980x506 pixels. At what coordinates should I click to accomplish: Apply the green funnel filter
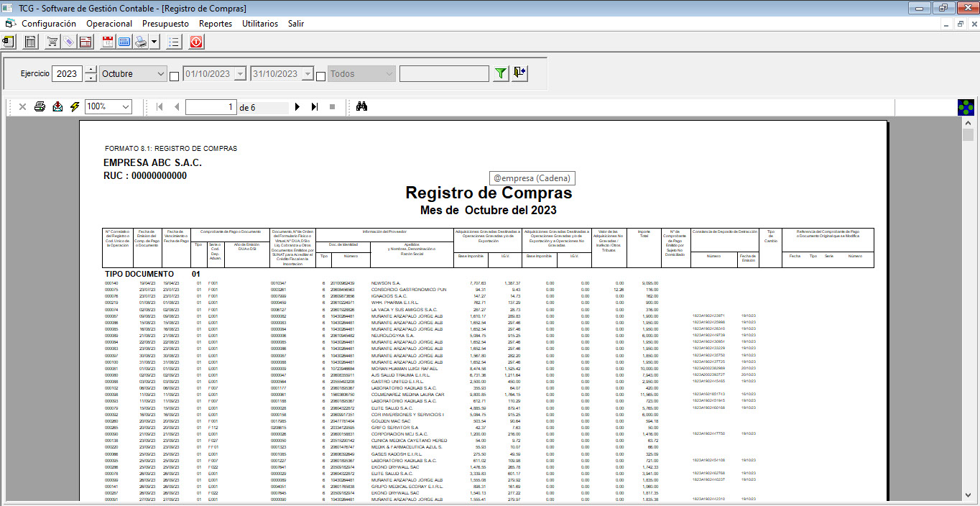click(500, 73)
